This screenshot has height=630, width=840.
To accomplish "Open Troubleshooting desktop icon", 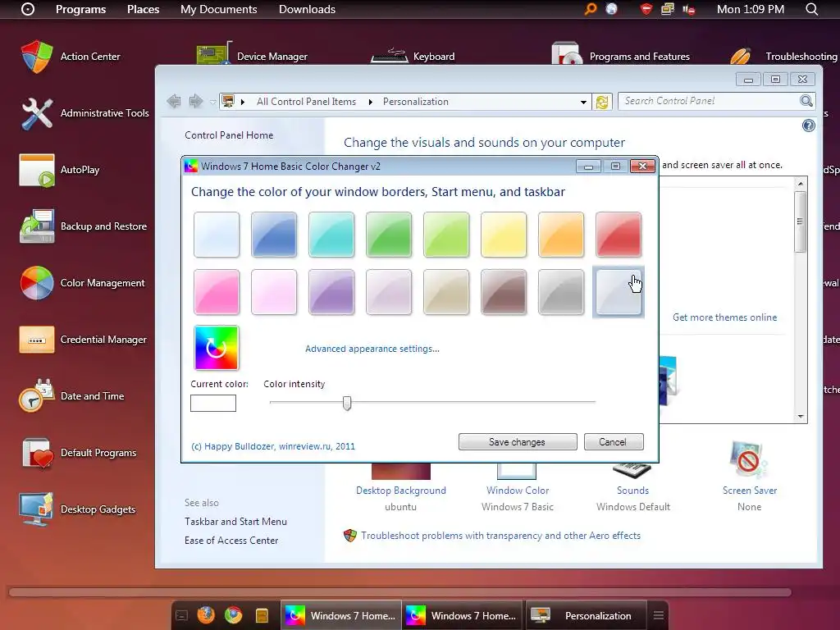I will coord(783,56).
